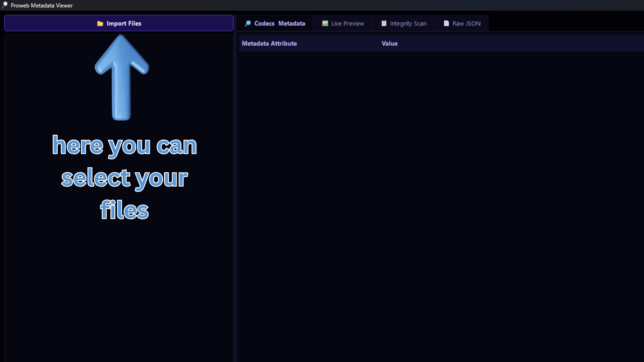This screenshot has width=644, height=362.
Task: Click the document icon on Raw JSON tab
Action: pyautogui.click(x=446, y=23)
